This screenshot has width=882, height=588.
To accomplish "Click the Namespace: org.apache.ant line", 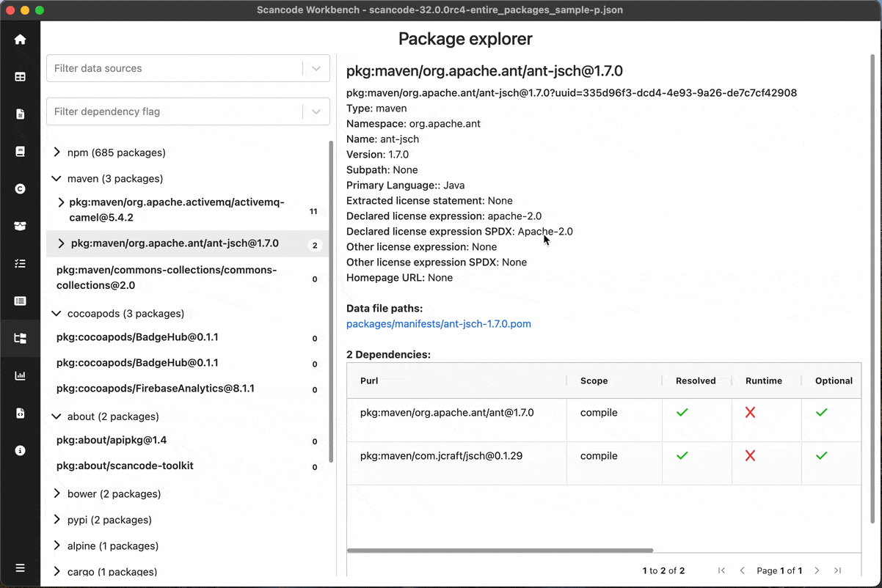I will coord(413,124).
